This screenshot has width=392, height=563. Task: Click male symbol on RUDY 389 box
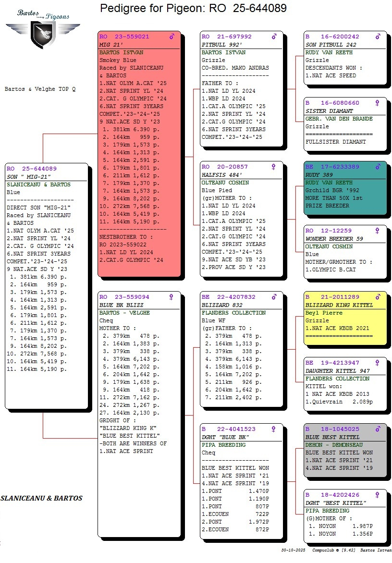tap(378, 167)
